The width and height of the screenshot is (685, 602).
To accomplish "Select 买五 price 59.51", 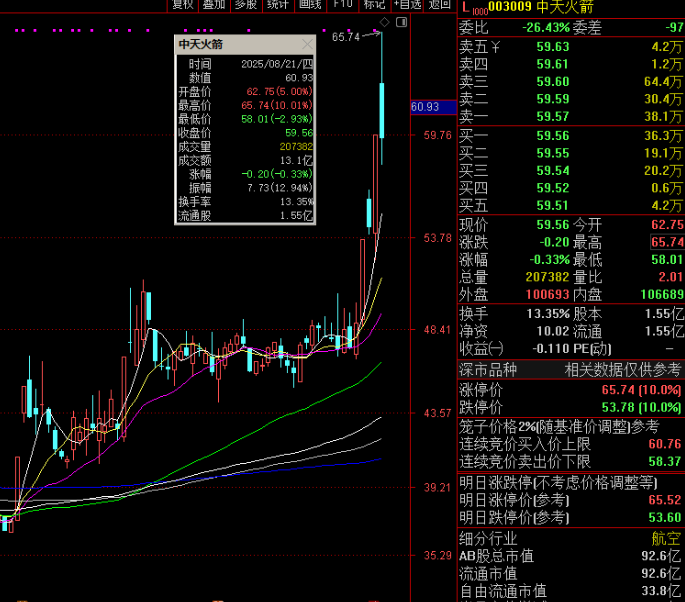I will pyautogui.click(x=553, y=206).
